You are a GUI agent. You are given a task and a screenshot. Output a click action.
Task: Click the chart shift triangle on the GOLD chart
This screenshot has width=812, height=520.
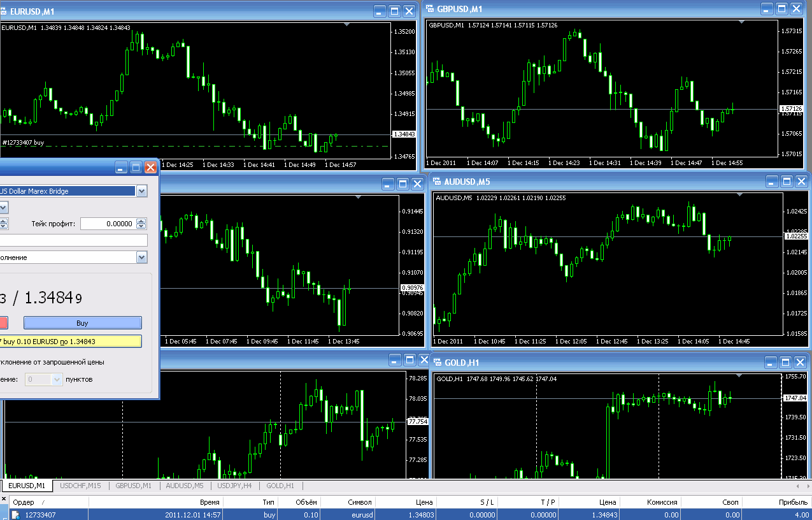click(738, 377)
